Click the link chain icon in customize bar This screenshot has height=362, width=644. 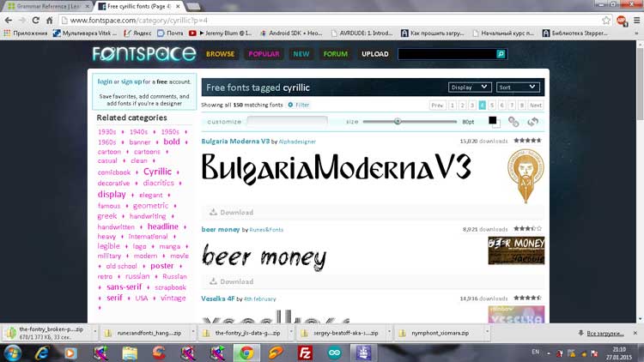[513, 122]
